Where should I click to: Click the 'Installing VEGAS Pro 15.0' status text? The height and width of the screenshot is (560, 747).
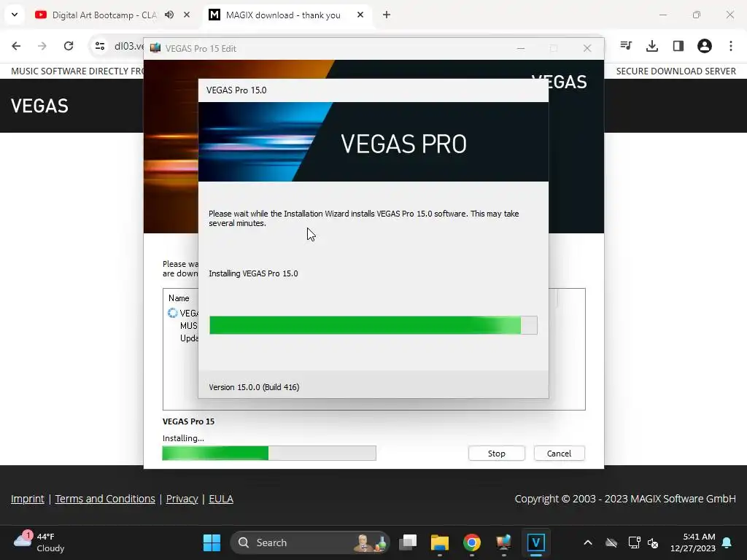coord(253,273)
